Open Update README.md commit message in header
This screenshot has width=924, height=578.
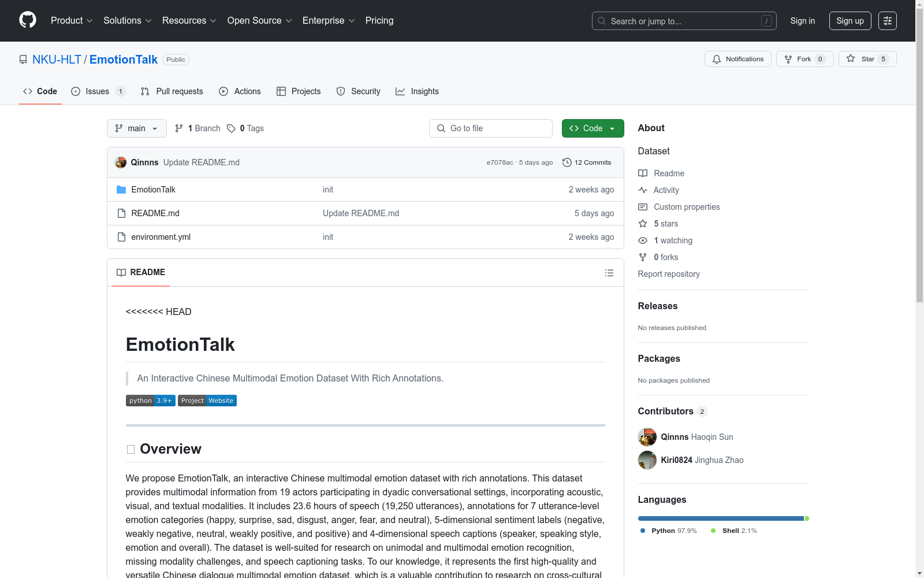[202, 162]
